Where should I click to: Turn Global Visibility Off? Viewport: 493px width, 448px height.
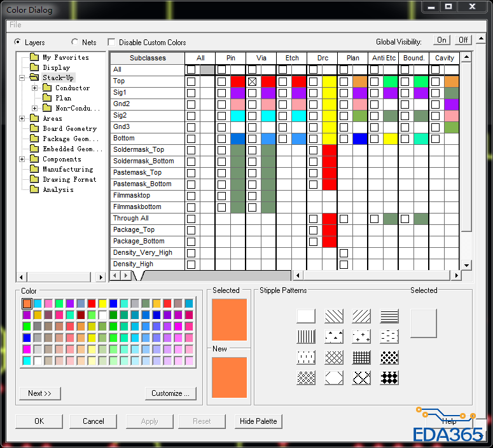pos(463,40)
